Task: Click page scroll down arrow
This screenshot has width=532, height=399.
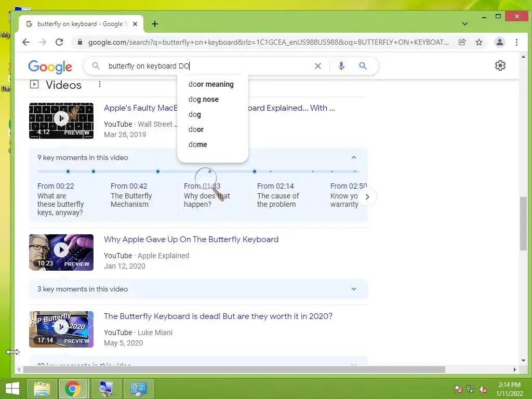Action: coord(523,361)
